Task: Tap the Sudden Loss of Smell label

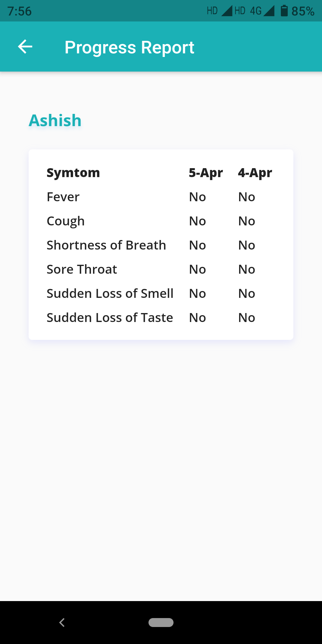Action: click(x=110, y=294)
